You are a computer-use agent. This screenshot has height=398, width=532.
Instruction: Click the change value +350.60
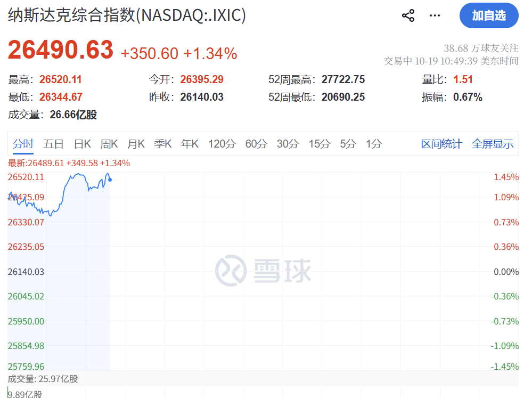tap(149, 54)
